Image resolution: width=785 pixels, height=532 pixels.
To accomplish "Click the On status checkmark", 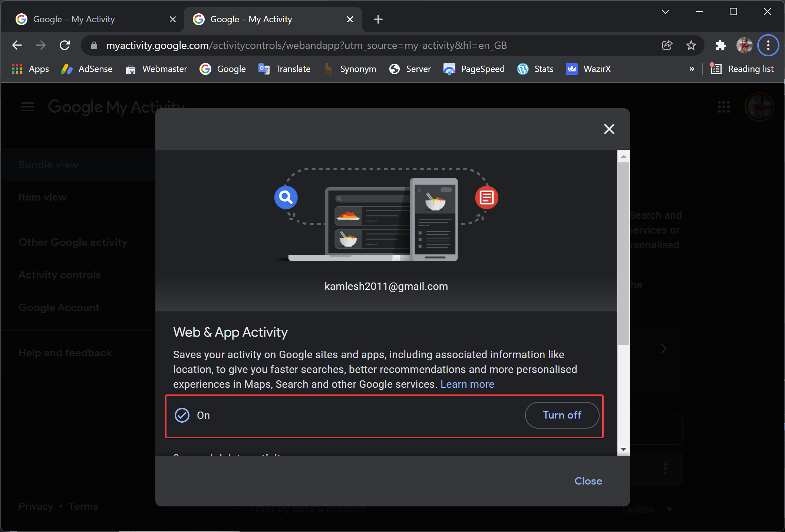I will coord(182,415).
